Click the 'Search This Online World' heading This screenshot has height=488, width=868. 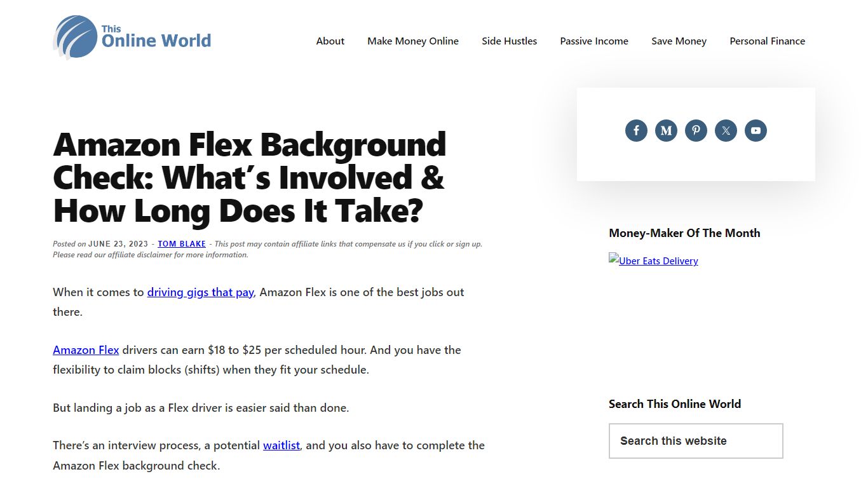675,404
